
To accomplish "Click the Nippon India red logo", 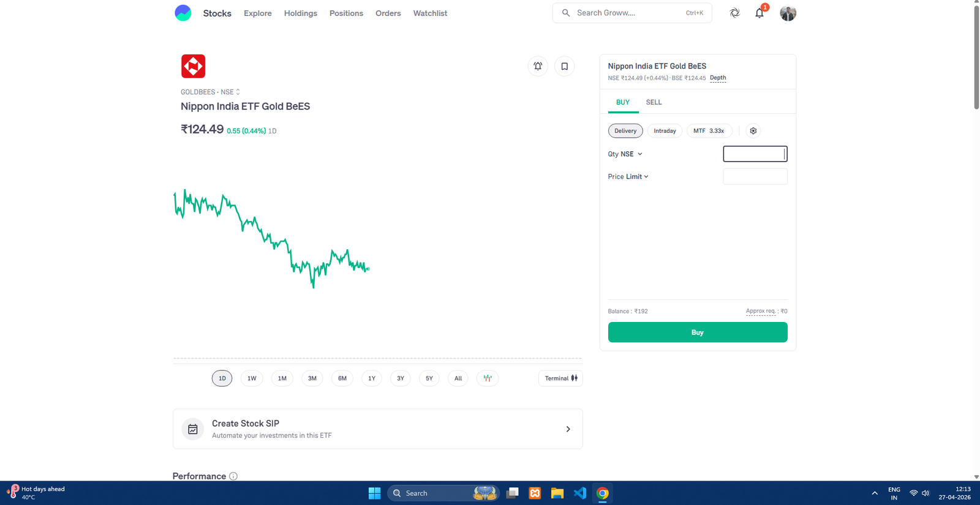I will [x=193, y=66].
